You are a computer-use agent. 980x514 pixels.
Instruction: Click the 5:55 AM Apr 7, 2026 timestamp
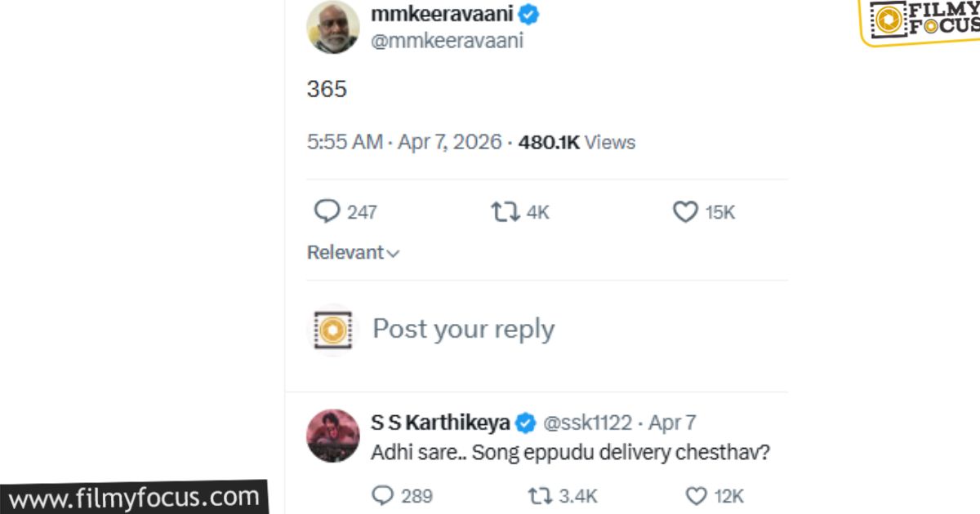pyautogui.click(x=403, y=142)
